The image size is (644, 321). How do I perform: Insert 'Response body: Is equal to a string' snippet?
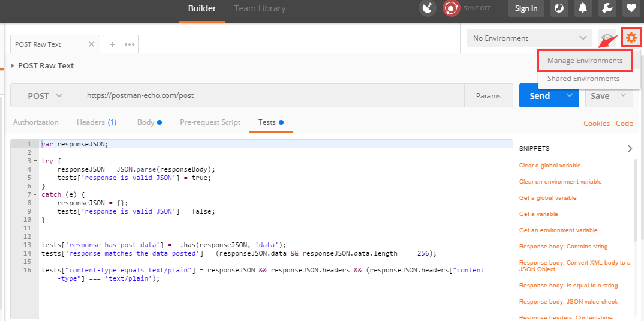click(x=568, y=286)
